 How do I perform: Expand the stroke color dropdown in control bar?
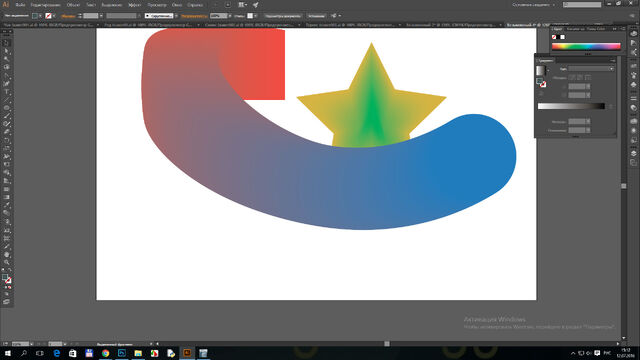click(53, 16)
